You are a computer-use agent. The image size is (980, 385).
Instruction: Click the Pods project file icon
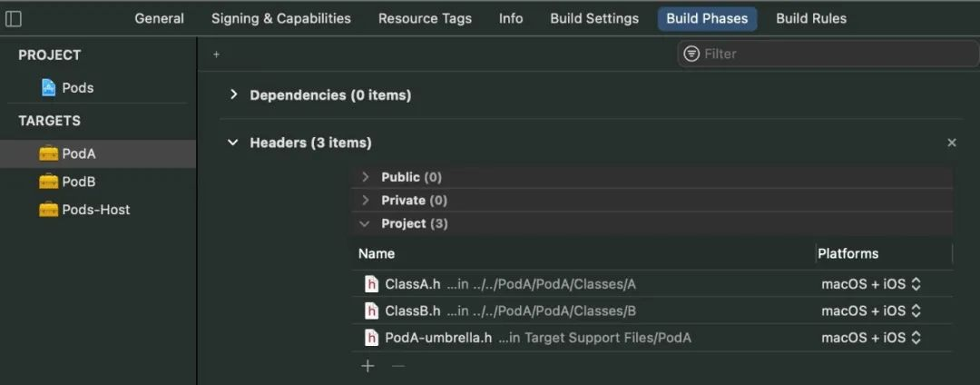(49, 88)
